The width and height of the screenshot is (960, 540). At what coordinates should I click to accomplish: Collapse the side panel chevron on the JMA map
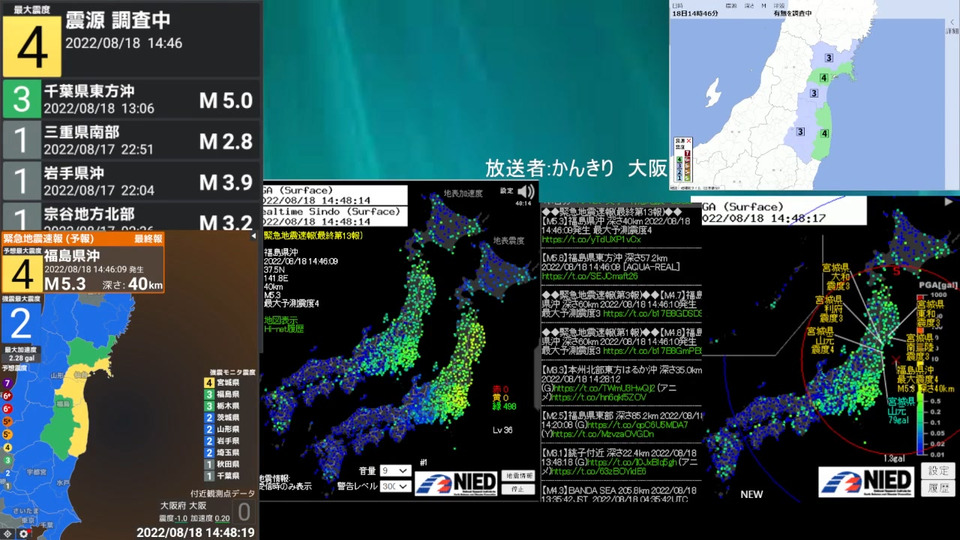click(952, 23)
